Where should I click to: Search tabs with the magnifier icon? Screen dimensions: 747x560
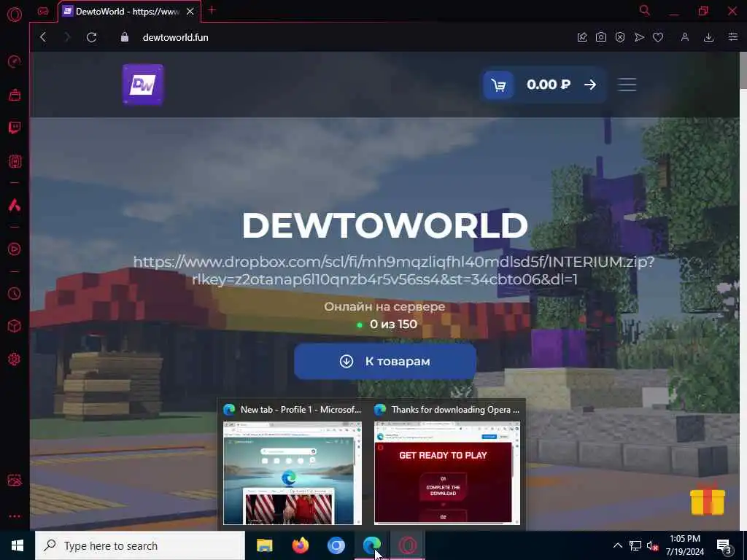point(644,10)
